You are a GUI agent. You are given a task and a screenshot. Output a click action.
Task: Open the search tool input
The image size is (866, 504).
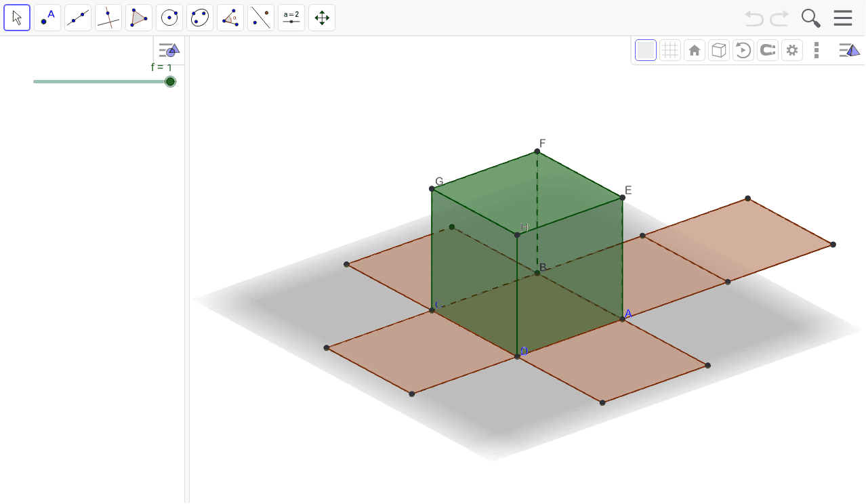click(810, 18)
